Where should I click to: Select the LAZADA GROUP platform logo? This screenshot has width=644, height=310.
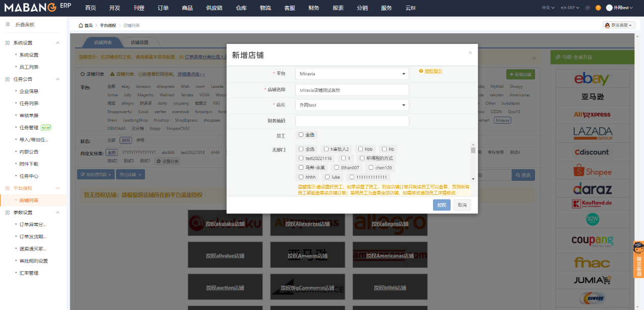click(x=592, y=133)
